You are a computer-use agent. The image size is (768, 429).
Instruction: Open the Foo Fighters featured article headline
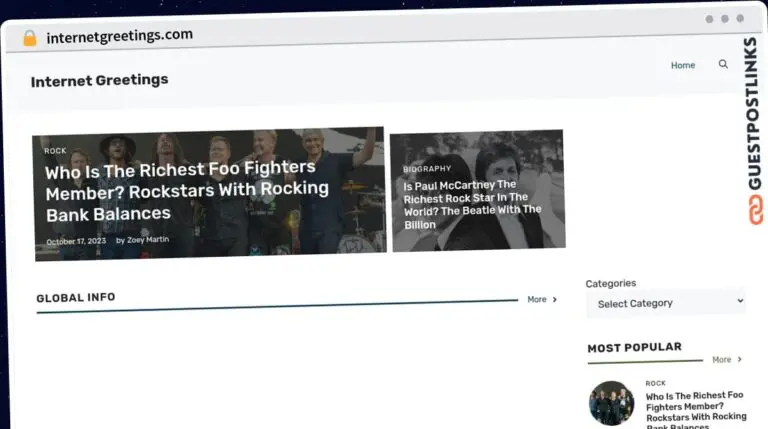click(x=187, y=191)
